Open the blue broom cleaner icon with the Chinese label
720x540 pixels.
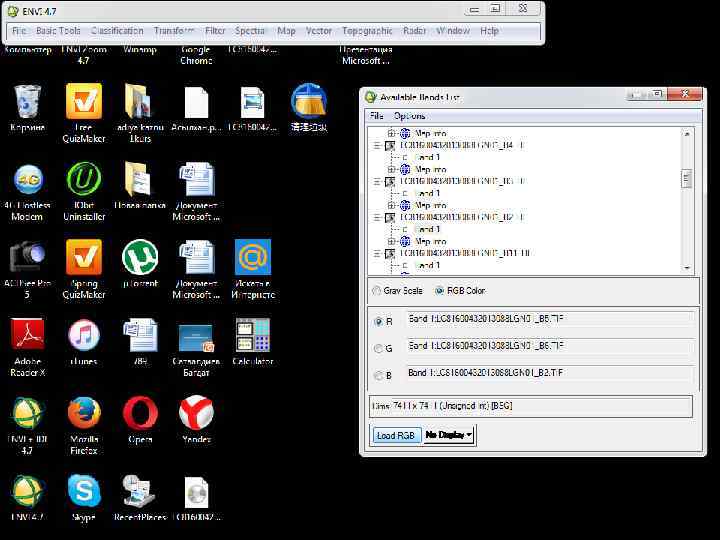coord(309,101)
